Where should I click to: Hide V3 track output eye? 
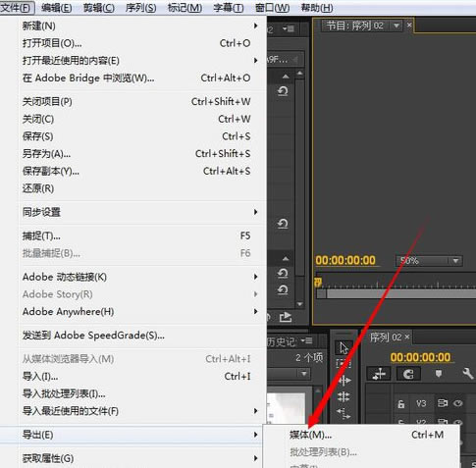pyautogui.click(x=458, y=403)
